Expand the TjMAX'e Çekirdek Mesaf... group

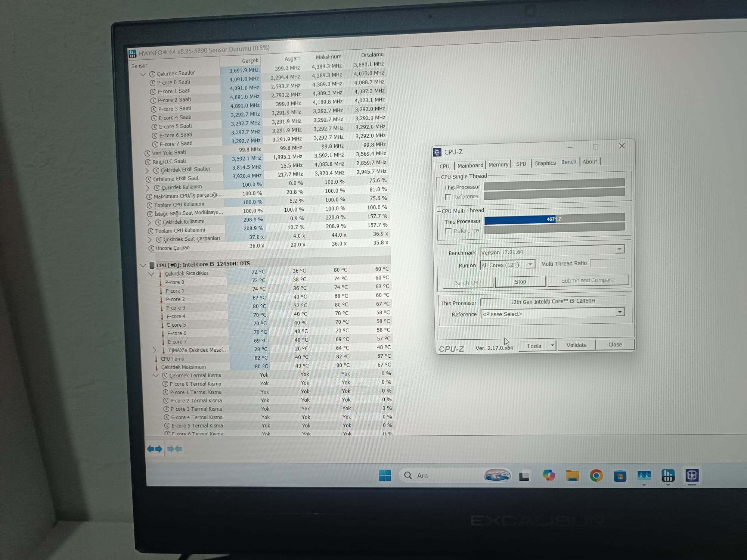tap(155, 351)
